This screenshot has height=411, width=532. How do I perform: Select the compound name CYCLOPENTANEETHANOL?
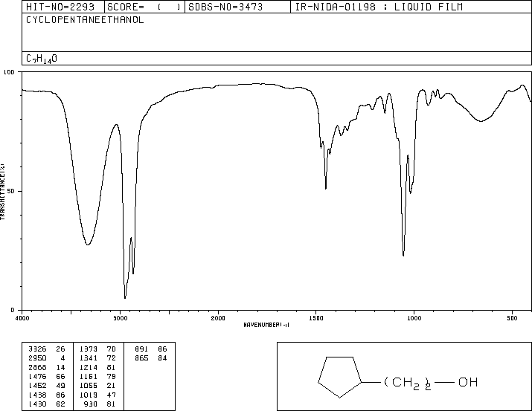(85, 20)
